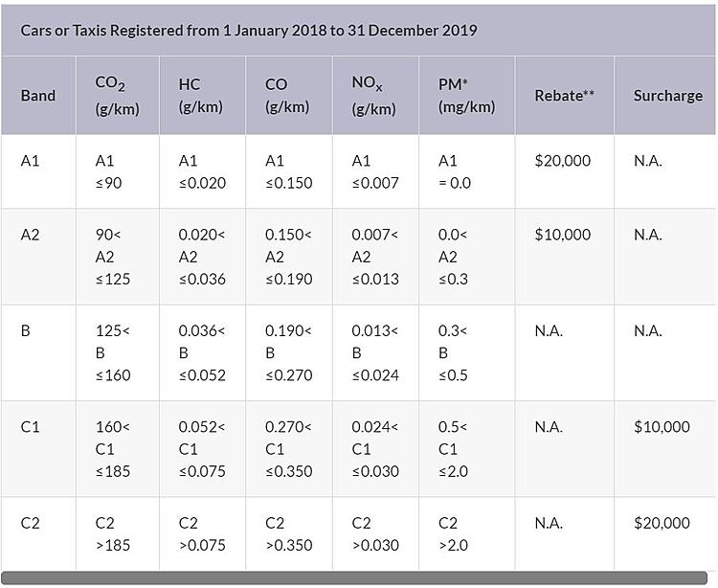Click the B label in Band column

pyautogui.click(x=26, y=331)
